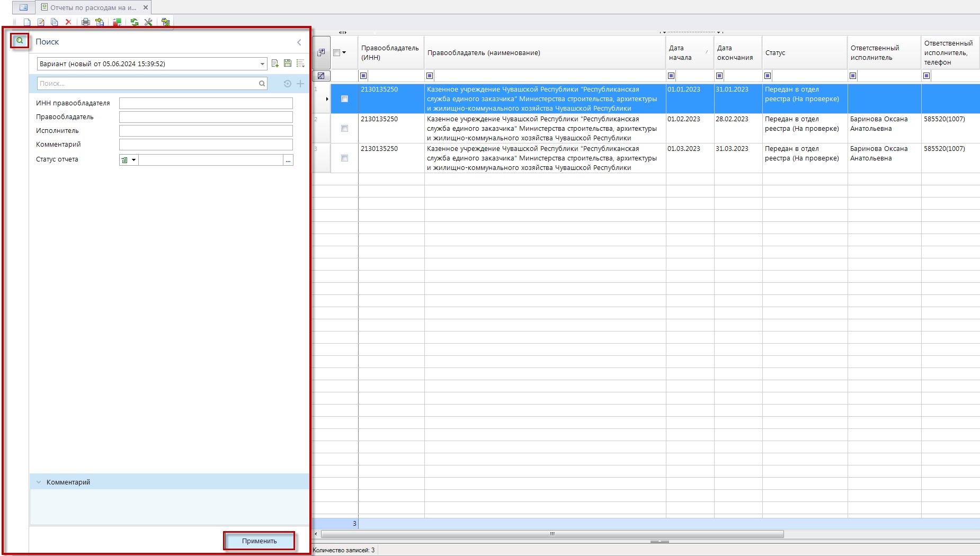Image resolution: width=980 pixels, height=556 pixels.
Task: Focus the Комментарий input field
Action: [206, 145]
